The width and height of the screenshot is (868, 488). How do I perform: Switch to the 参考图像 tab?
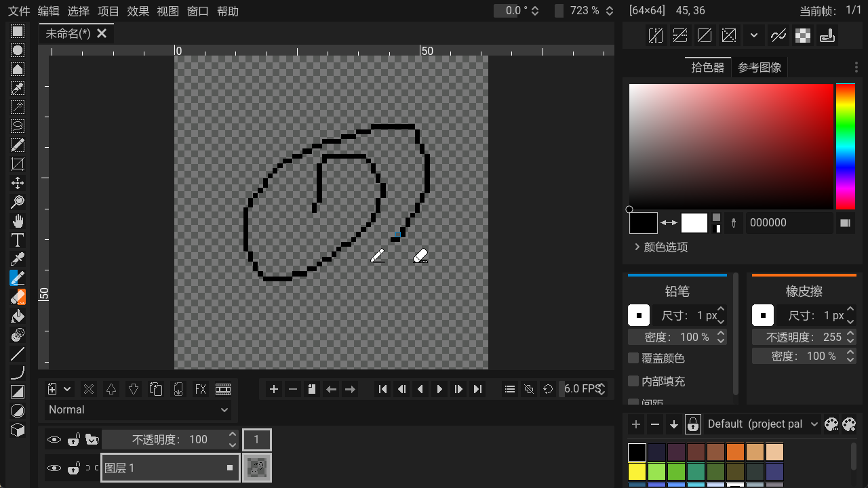pyautogui.click(x=759, y=67)
